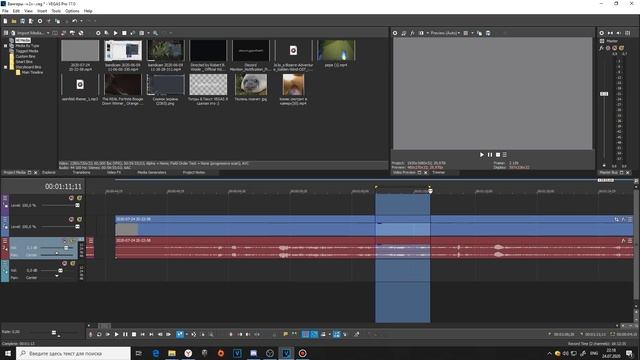Open the Insert menu

click(42, 11)
